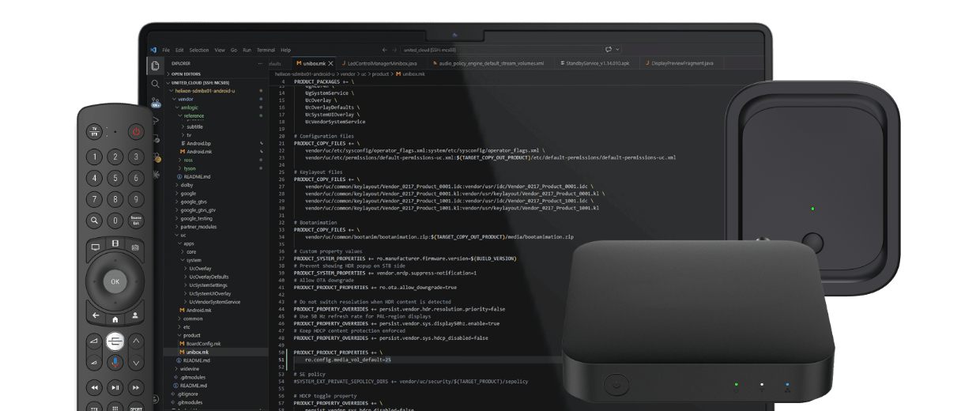Click the Copilot chat icon beside command center
This screenshot has width=980, height=411.
click(x=609, y=49)
